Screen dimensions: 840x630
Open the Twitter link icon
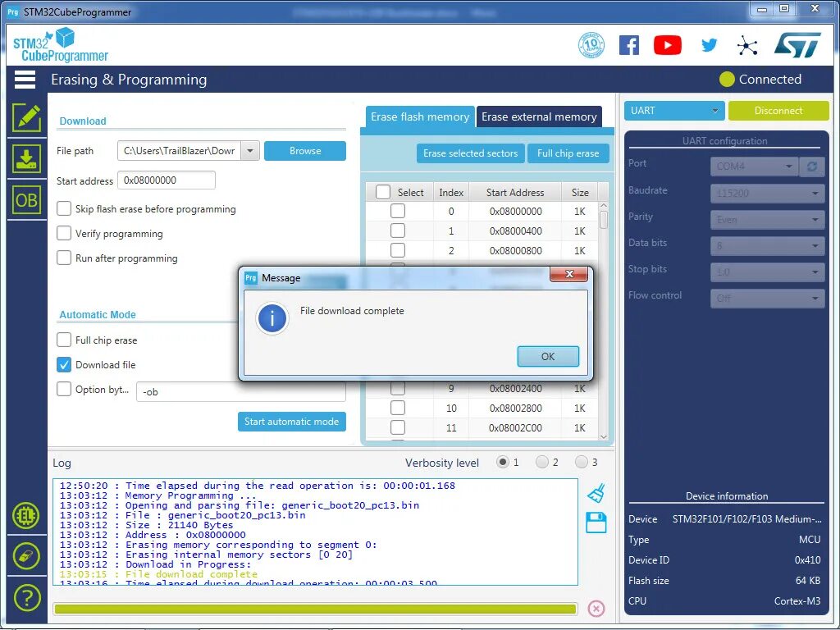pos(709,45)
